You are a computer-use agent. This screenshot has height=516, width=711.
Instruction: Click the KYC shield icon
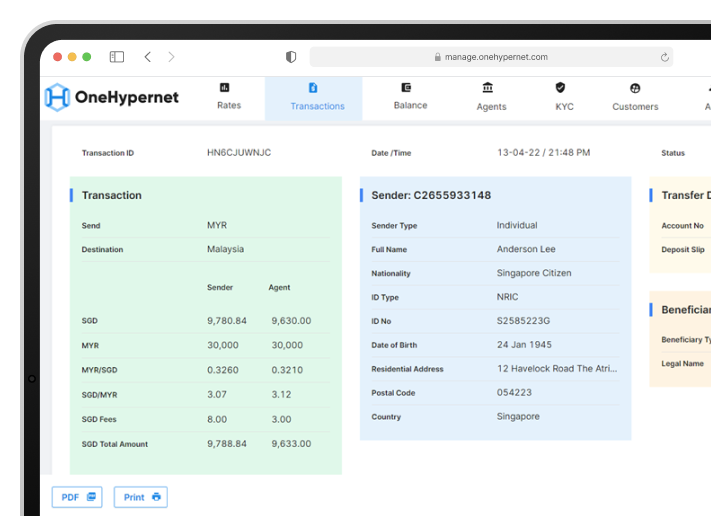click(x=560, y=88)
